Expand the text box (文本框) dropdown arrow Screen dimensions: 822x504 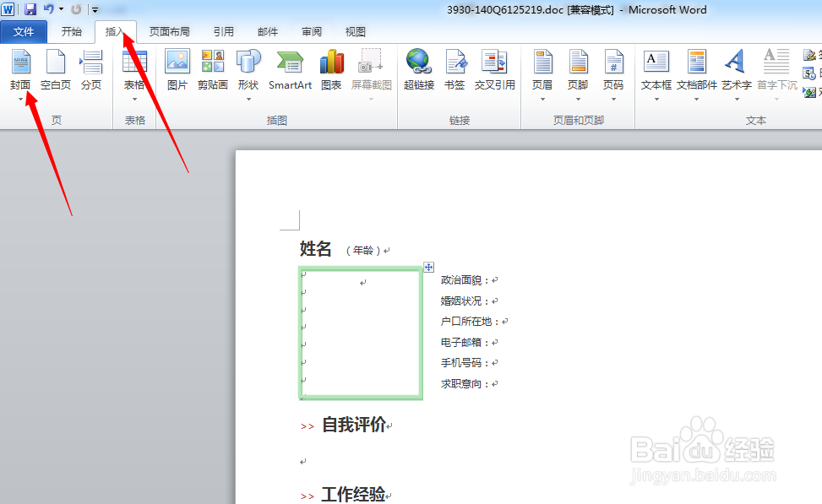click(x=656, y=99)
